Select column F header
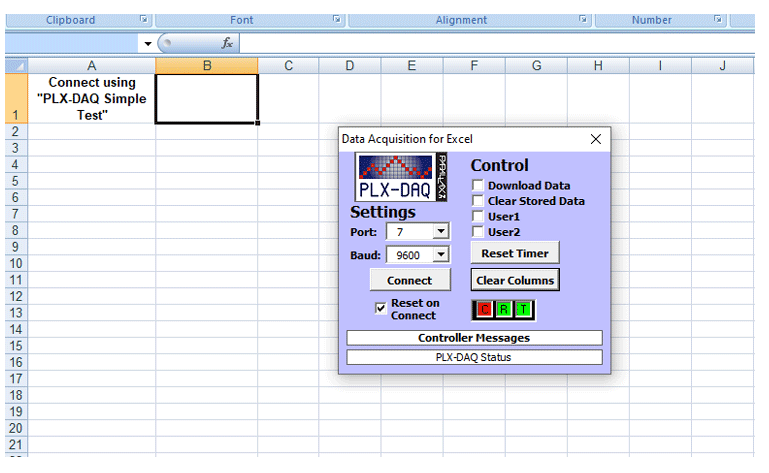Viewport: 769px width, 473px height. click(474, 66)
